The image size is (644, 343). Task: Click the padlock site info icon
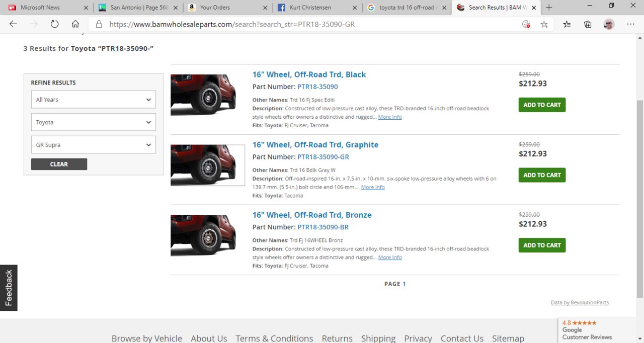(99, 24)
